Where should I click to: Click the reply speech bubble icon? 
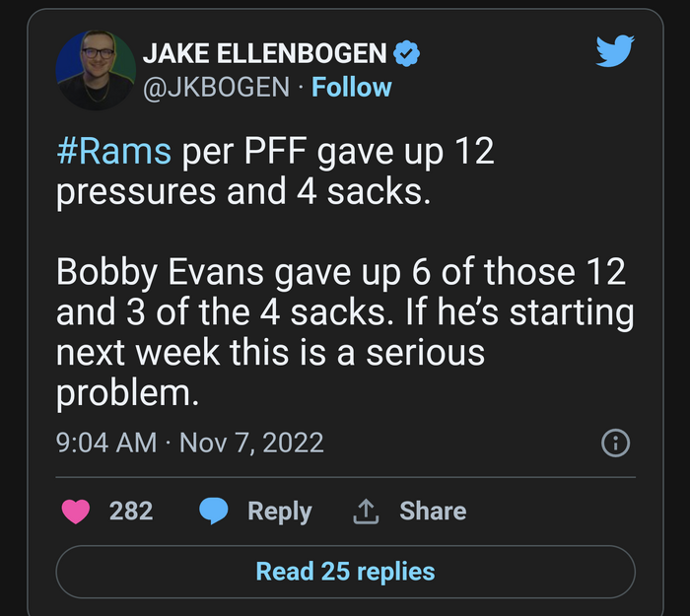pyautogui.click(x=214, y=511)
